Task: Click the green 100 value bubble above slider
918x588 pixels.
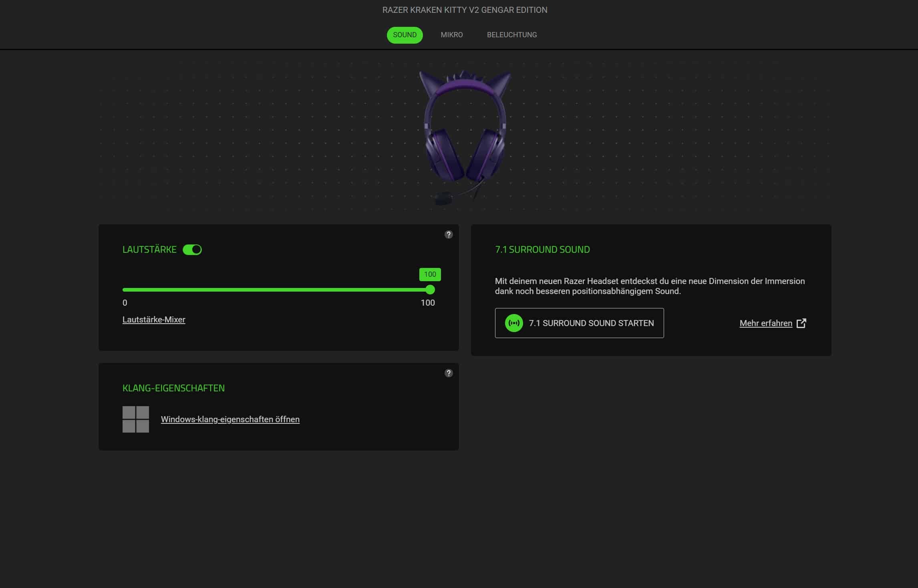Action: coord(430,274)
